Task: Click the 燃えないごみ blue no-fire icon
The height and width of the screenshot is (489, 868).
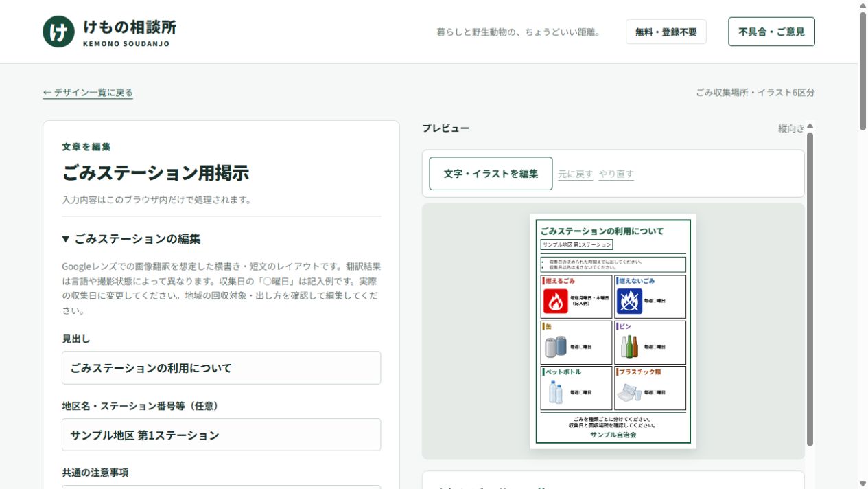Action: 629,301
